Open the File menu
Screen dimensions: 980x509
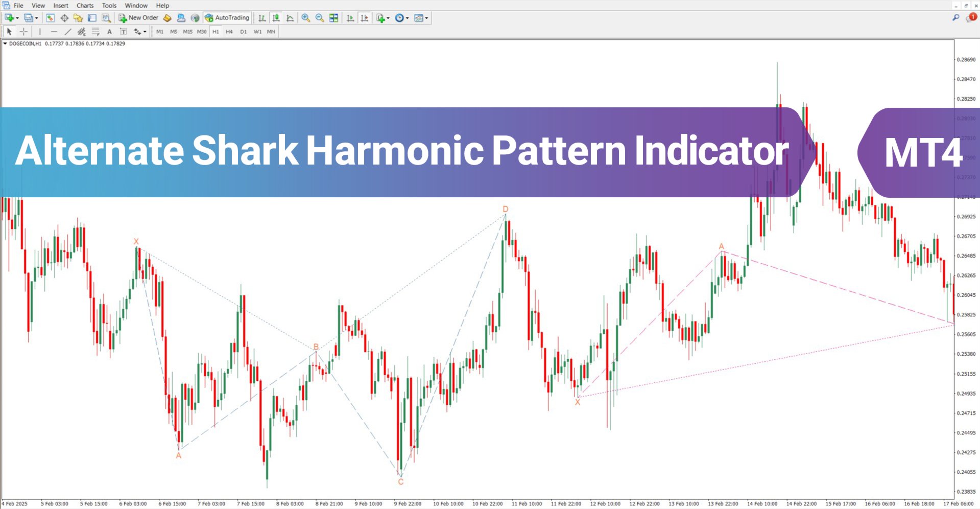pos(18,6)
